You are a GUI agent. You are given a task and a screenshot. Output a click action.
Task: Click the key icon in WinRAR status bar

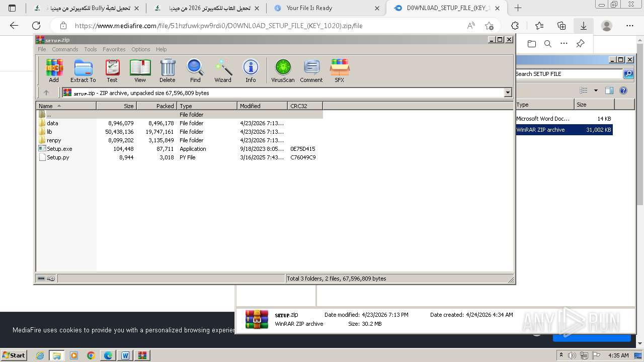click(51, 279)
